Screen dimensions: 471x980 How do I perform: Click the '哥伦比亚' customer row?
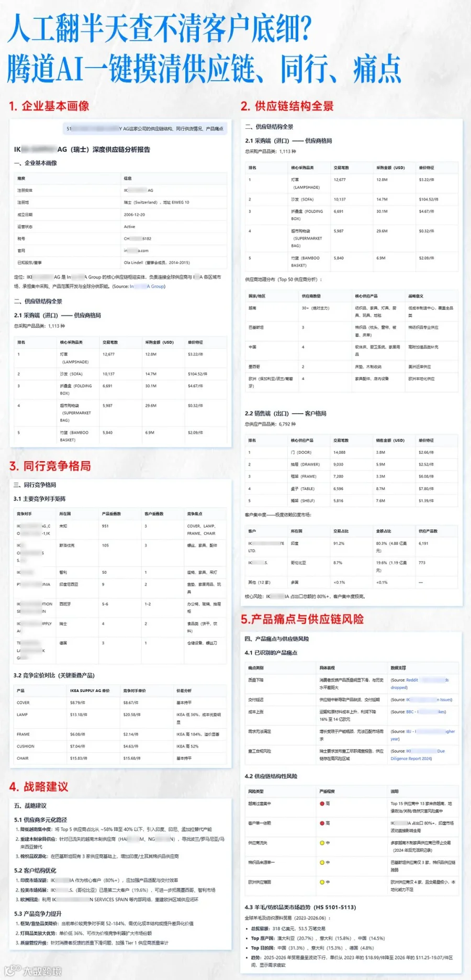pyautogui.click(x=351, y=566)
